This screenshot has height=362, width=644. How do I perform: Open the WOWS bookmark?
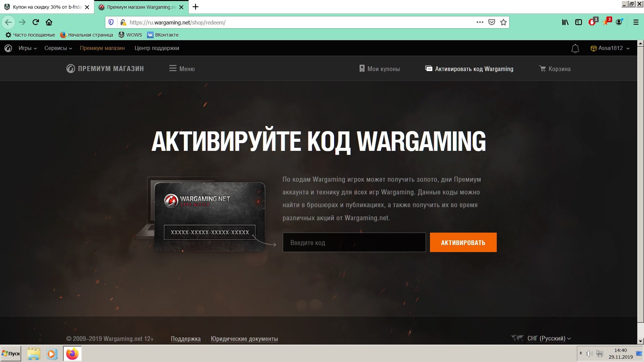pos(130,35)
